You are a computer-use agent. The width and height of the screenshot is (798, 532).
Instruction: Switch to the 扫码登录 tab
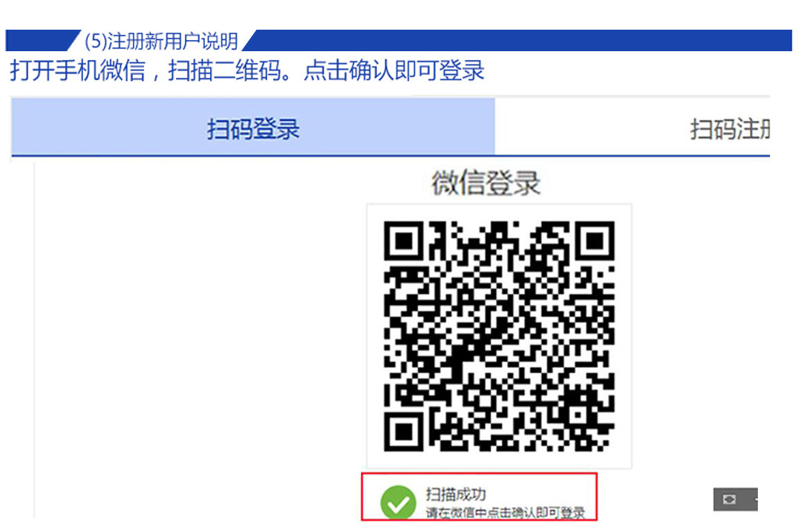pyautogui.click(x=253, y=127)
